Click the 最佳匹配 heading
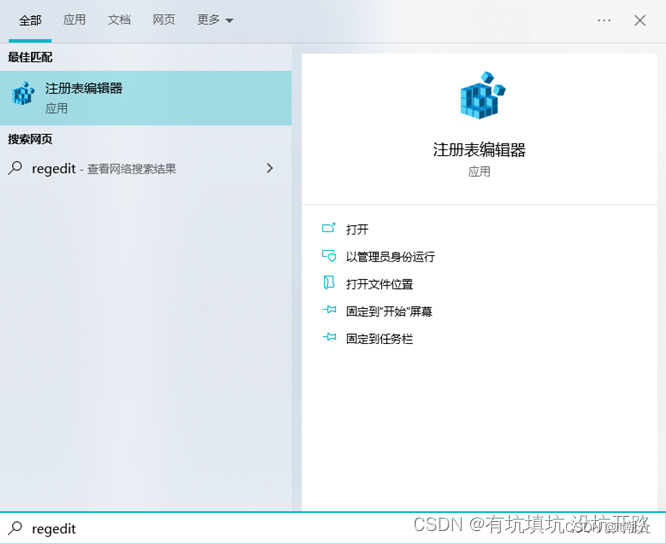 click(30, 57)
